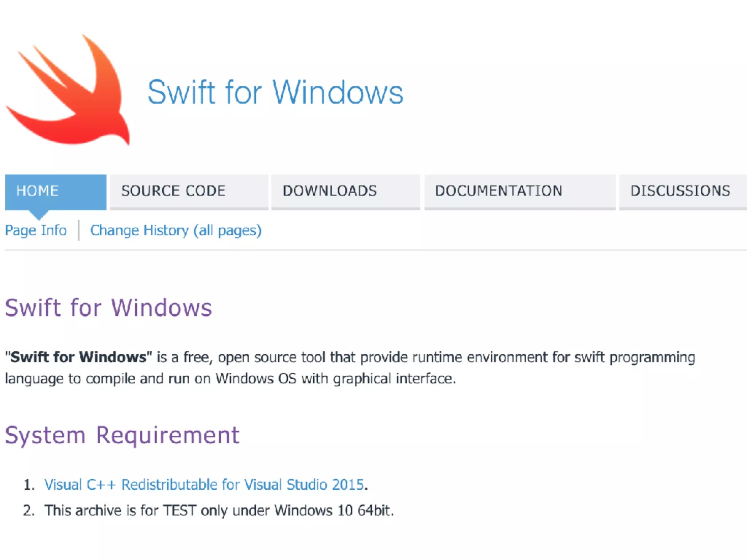The width and height of the screenshot is (747, 560).
Task: Click the "Windows 10 64bit" text
Action: point(333,511)
